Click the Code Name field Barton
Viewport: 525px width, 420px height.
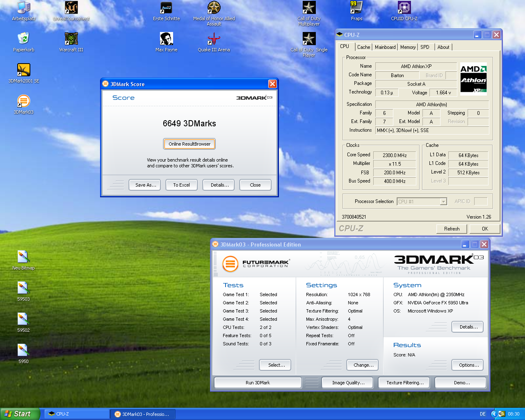tap(397, 75)
